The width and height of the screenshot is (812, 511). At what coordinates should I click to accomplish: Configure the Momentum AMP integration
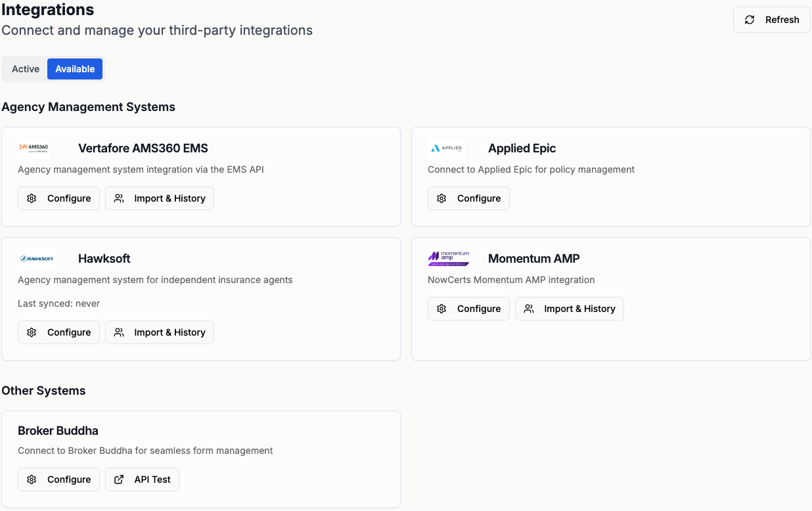pos(468,309)
